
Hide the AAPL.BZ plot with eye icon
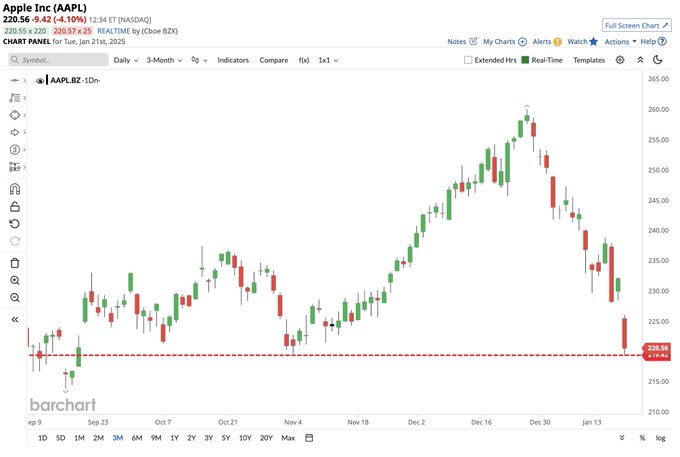[x=40, y=81]
